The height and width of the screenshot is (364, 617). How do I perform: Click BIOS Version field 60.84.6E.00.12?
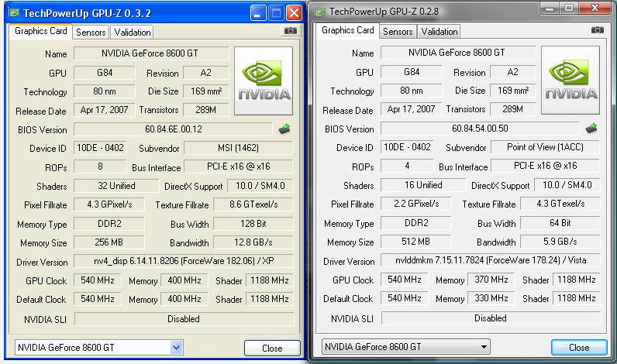[x=173, y=129]
